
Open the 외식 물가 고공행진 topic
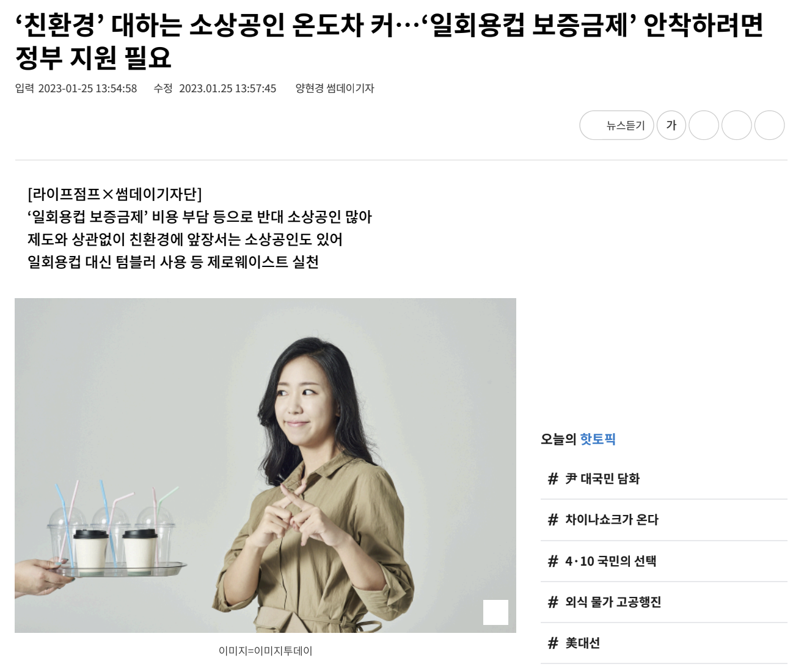[613, 602]
